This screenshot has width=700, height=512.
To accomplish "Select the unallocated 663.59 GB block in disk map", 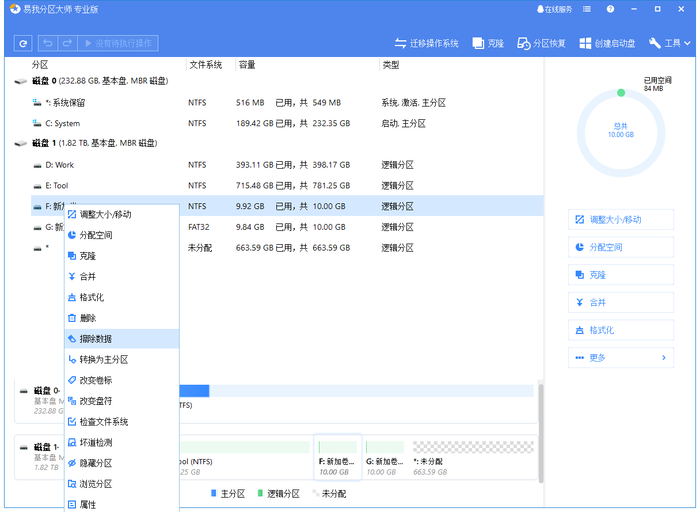I will pyautogui.click(x=446, y=454).
